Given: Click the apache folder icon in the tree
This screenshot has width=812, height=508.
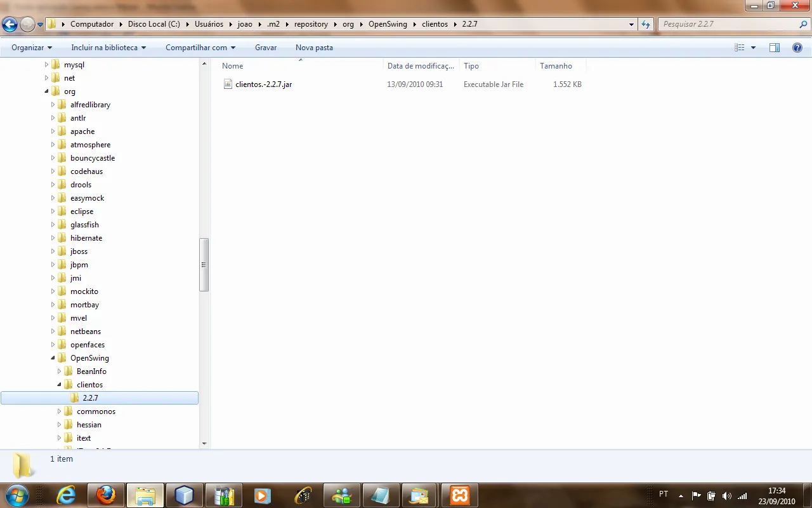Looking at the screenshot, I should click(x=62, y=131).
